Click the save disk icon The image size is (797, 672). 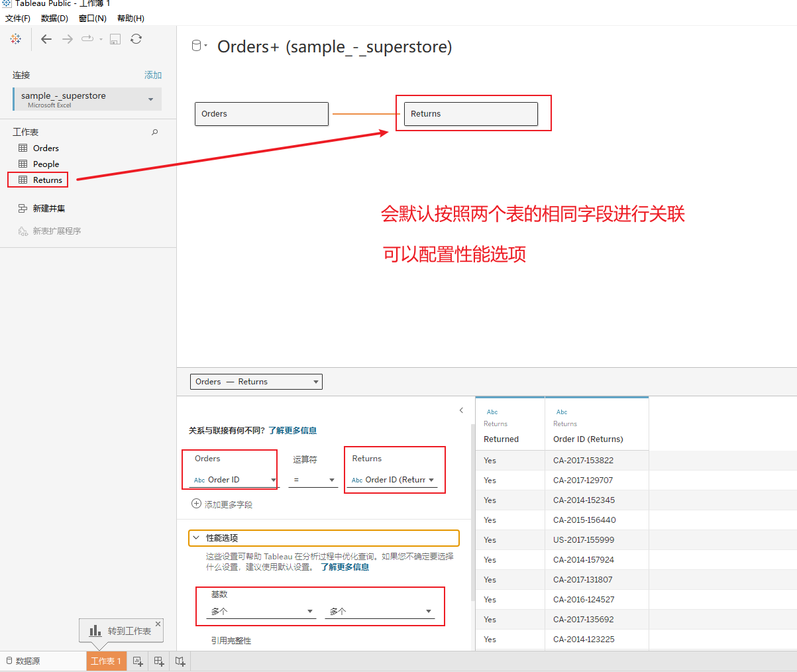[115, 39]
